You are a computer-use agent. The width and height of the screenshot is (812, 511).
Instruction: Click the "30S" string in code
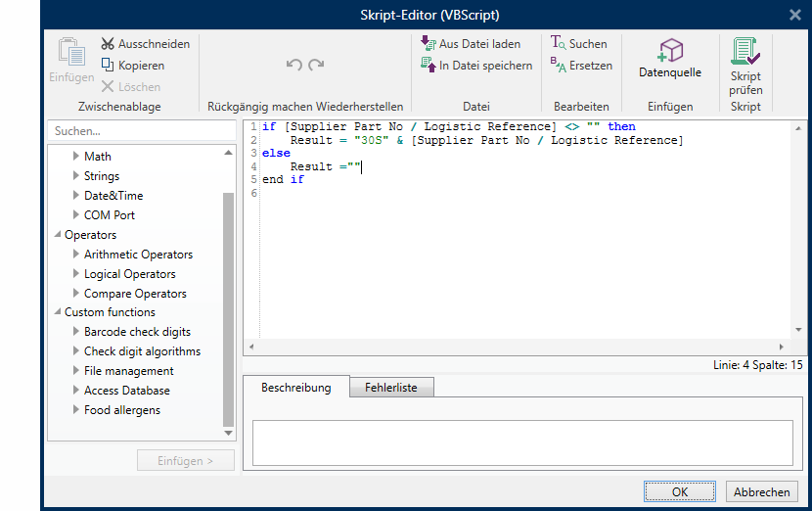coord(372,140)
